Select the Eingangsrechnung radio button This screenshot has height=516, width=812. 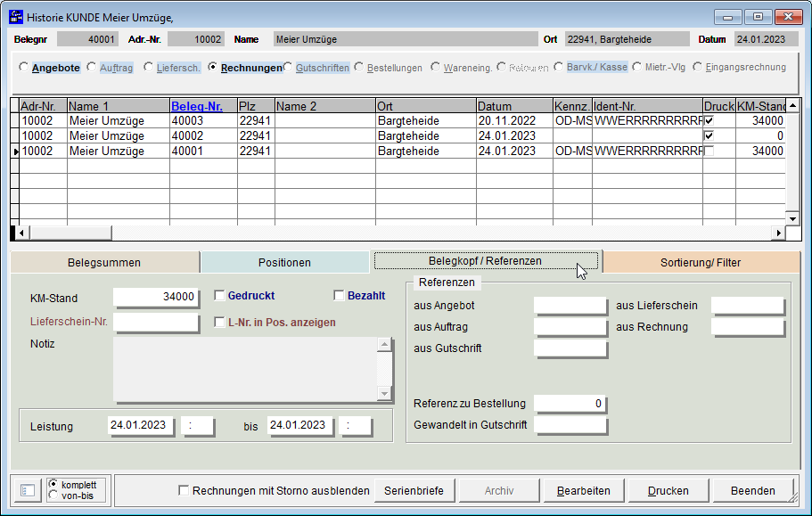click(x=697, y=67)
